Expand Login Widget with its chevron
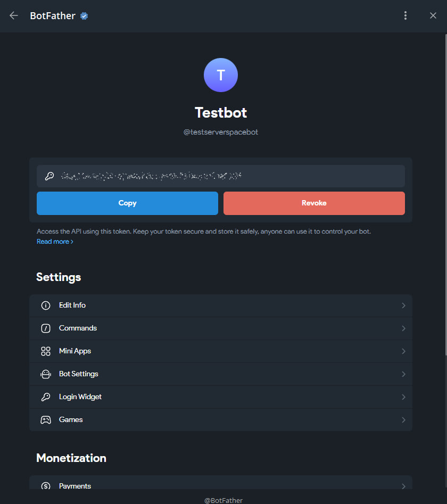 403,397
